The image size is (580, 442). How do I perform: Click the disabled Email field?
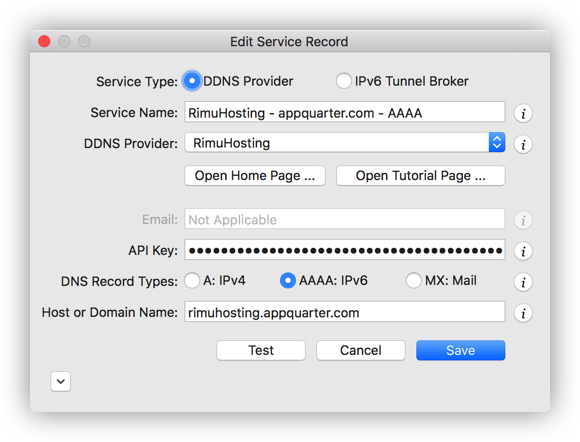coord(345,219)
